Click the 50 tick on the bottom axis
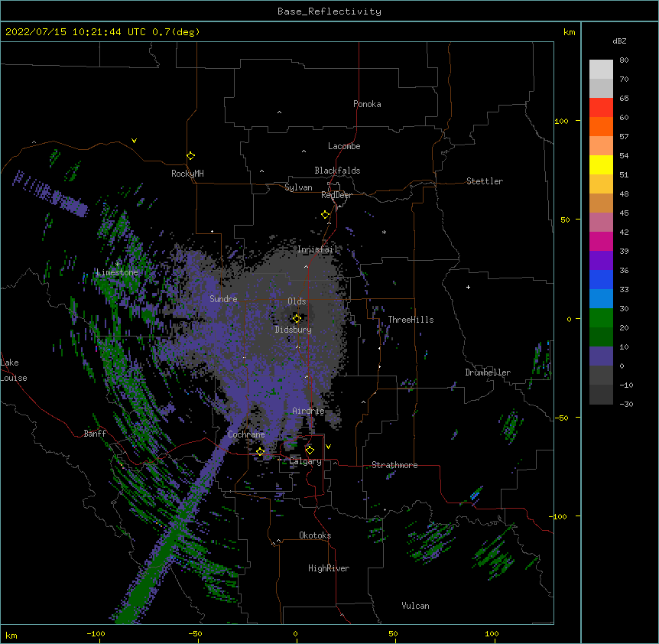Viewport: 659px width, 644px height. point(393,633)
